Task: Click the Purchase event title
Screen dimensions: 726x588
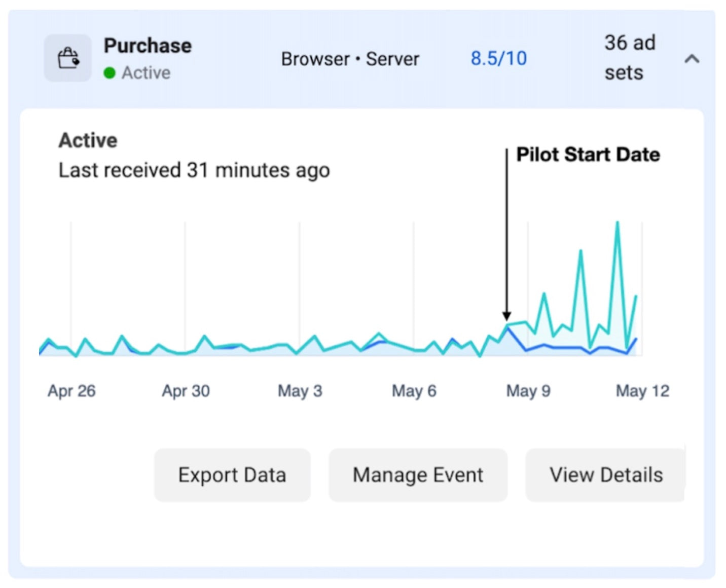Action: 148,46
